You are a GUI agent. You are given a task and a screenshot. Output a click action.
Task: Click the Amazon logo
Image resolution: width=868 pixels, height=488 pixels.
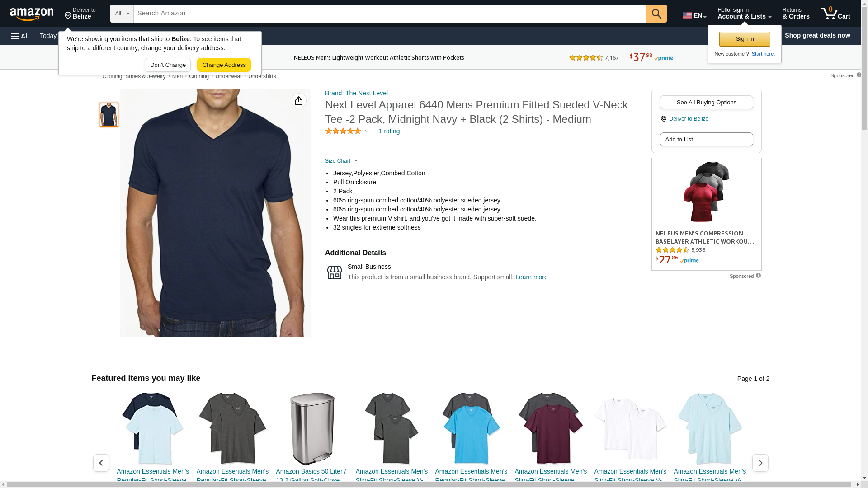32,14
